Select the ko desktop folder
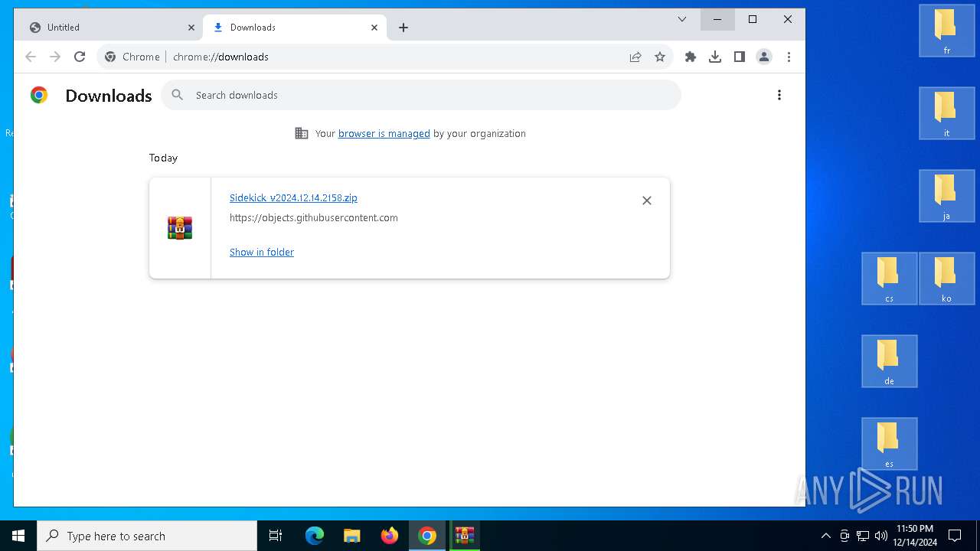Viewport: 980px width, 551px height. pos(946,278)
